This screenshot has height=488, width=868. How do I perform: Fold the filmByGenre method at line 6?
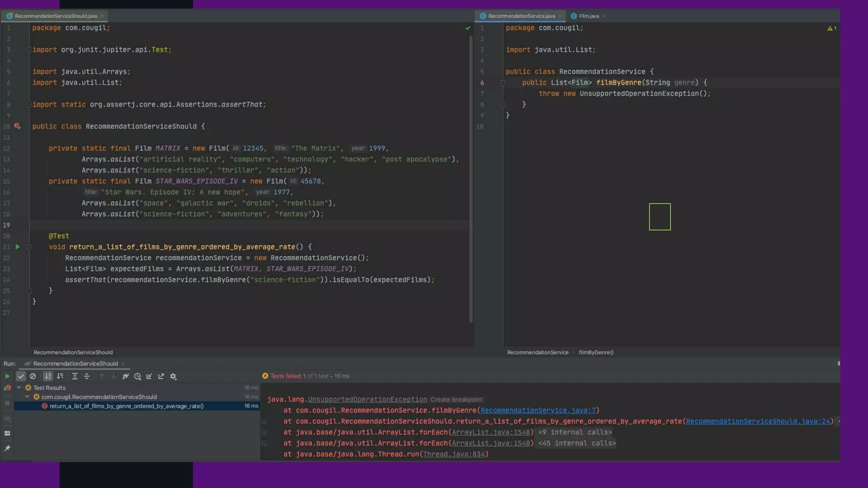503,83
